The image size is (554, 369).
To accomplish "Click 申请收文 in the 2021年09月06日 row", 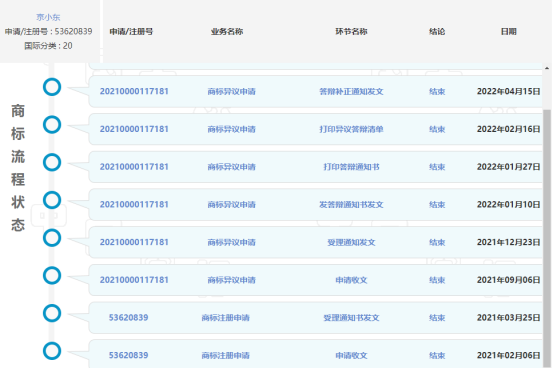I will pos(351,280).
